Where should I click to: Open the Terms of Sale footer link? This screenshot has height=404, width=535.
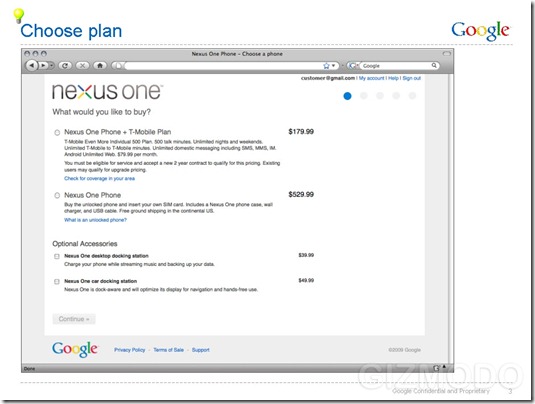pyautogui.click(x=169, y=350)
